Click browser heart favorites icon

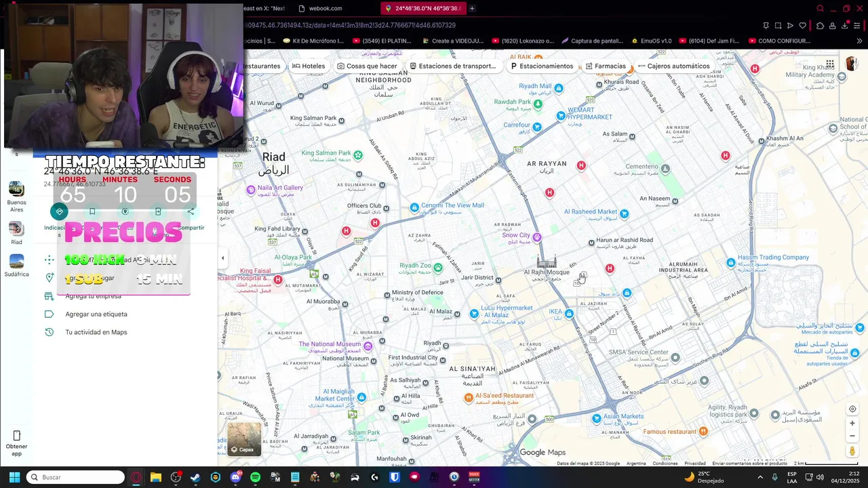pos(802,26)
